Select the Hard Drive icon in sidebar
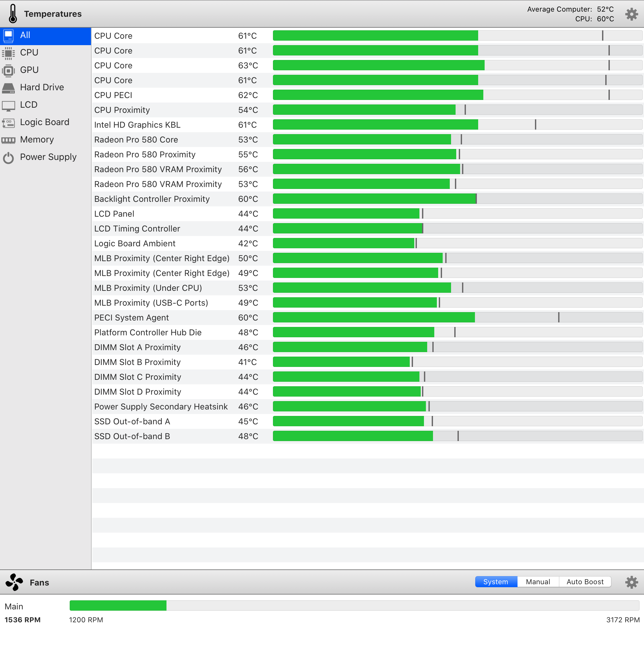The height and width of the screenshot is (650, 644). [x=8, y=88]
